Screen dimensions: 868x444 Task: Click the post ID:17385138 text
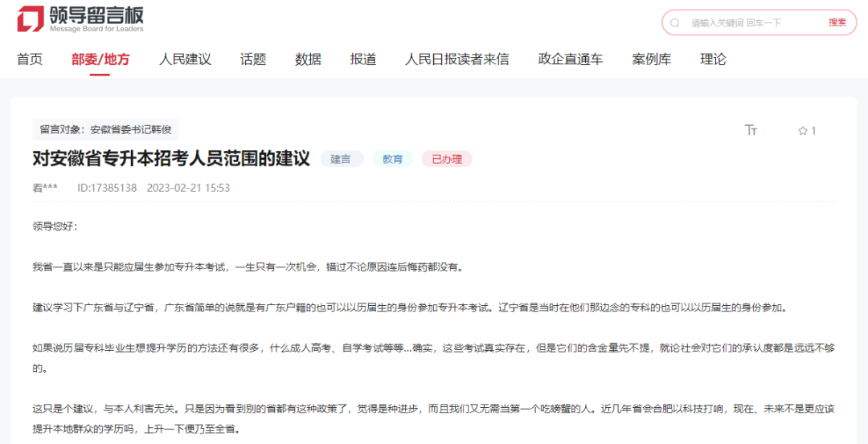click(107, 188)
